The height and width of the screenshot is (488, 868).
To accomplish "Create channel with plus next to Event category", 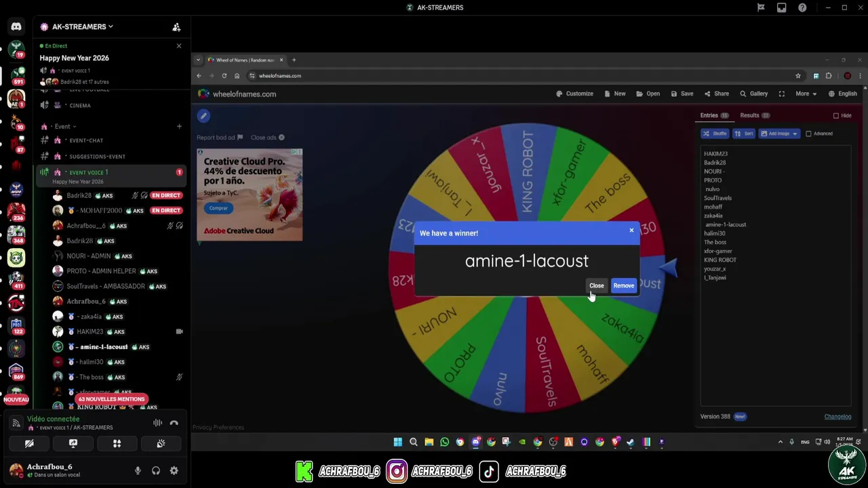I will 179,126.
